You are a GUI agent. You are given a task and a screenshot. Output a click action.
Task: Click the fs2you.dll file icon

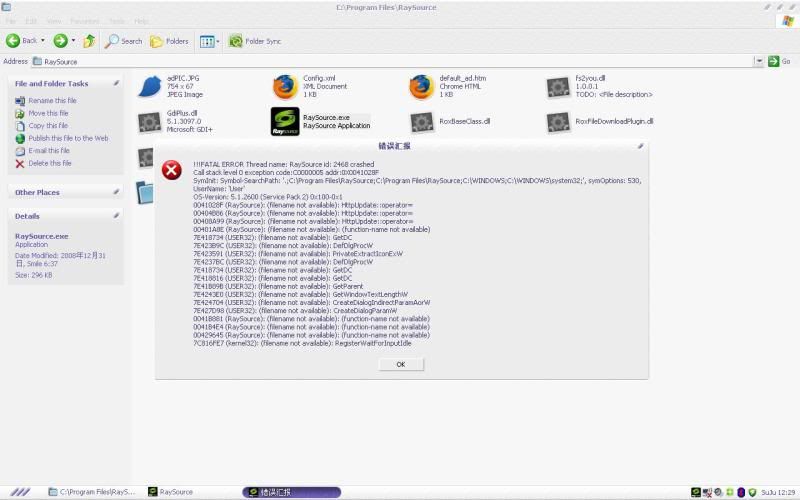558,87
